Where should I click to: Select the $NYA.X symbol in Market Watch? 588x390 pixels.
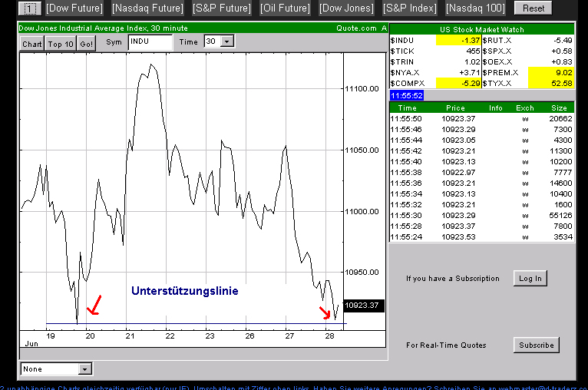click(405, 73)
